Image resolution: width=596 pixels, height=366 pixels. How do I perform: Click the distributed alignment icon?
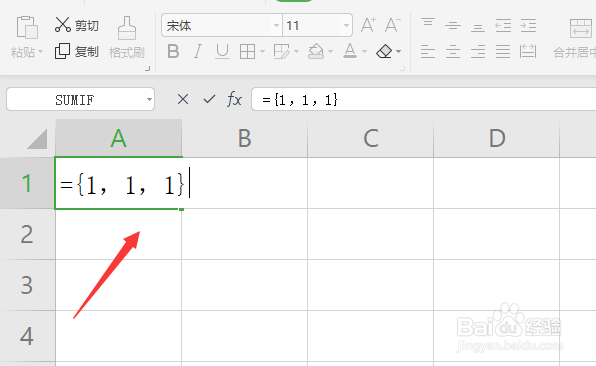click(528, 51)
